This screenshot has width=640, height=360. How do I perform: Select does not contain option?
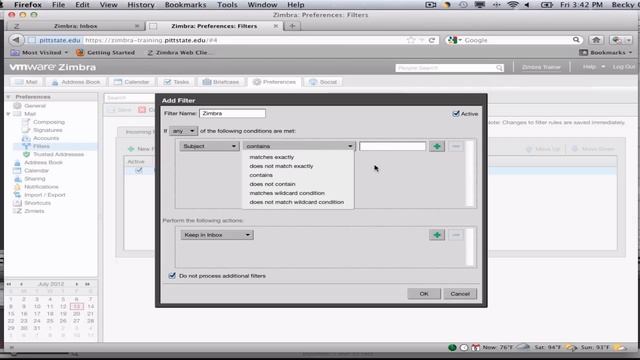coord(272,184)
